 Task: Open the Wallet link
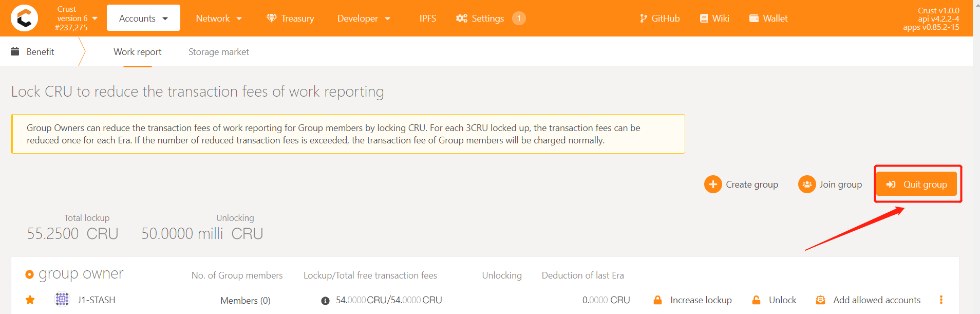768,19
